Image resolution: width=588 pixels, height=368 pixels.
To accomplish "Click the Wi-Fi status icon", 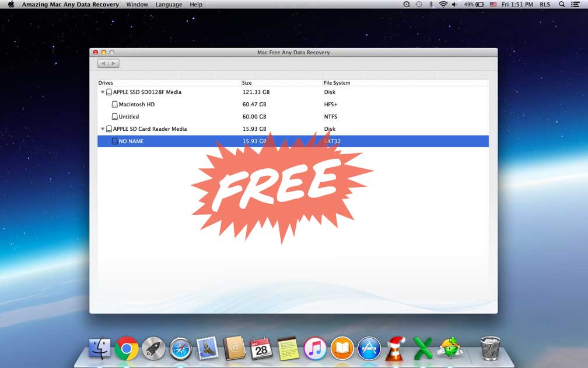I will 443,5.
